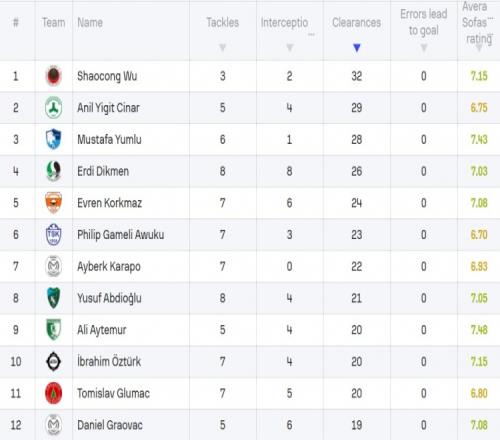500x440 pixels.
Task: Toggle the active Clearances sort arrow
Action: [357, 48]
